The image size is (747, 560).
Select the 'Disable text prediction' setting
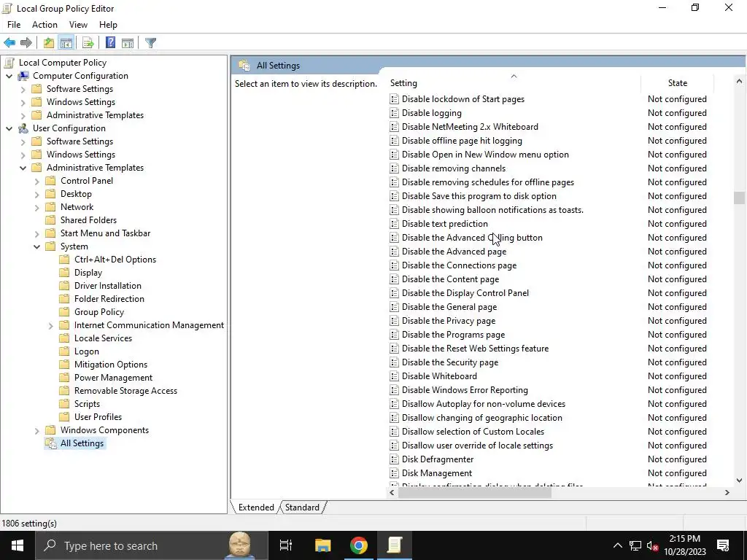coord(445,224)
